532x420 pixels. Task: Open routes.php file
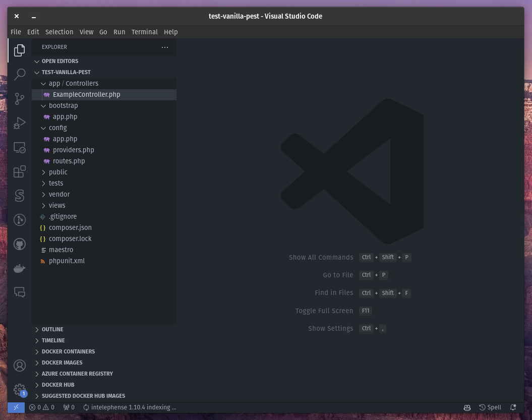pyautogui.click(x=104, y=161)
